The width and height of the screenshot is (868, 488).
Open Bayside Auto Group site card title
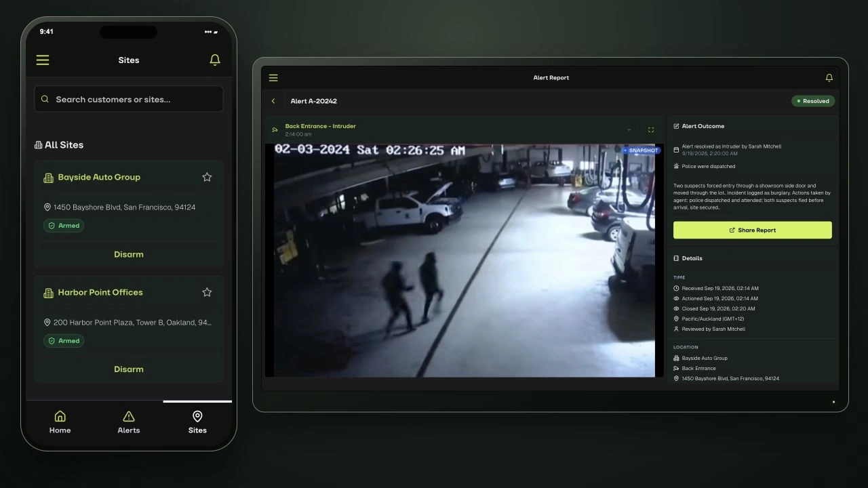click(x=99, y=177)
